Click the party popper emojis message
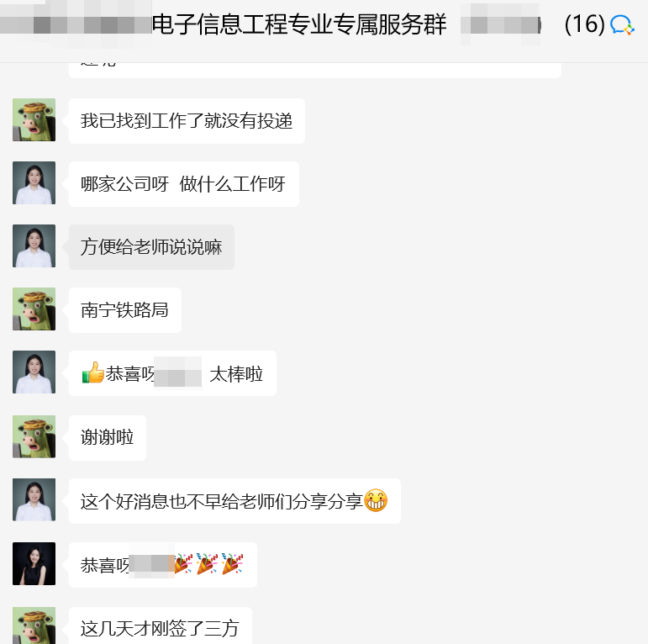 point(163,565)
